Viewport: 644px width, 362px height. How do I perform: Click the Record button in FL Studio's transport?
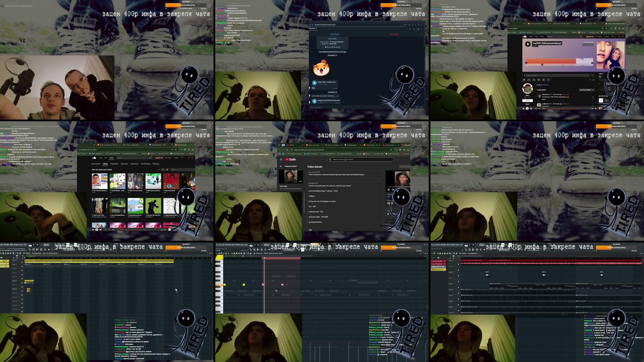[x=41, y=245]
